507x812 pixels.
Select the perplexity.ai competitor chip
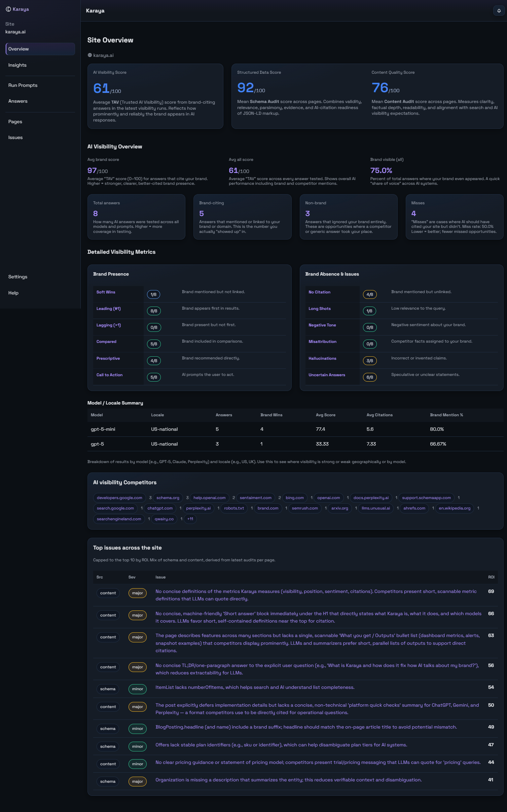[x=198, y=508]
